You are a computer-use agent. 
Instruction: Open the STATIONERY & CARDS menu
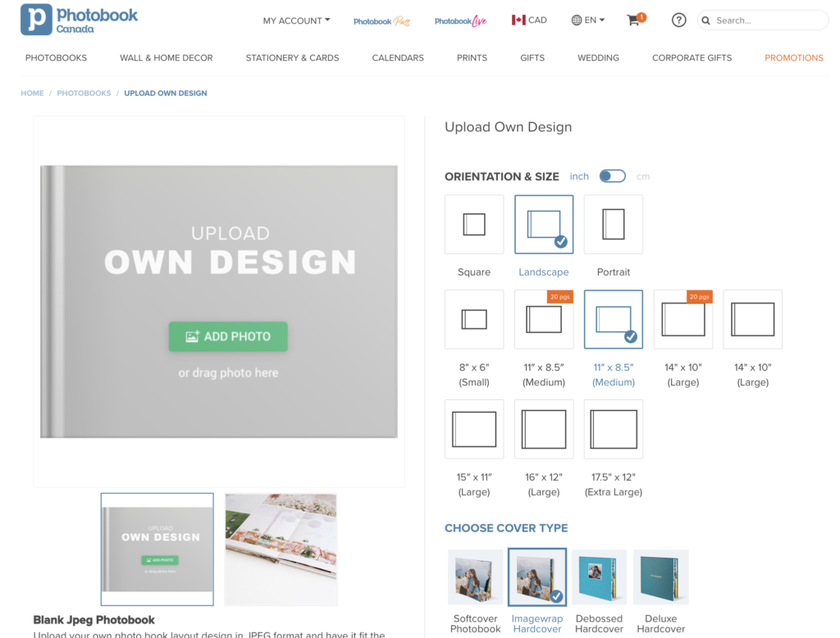[293, 58]
